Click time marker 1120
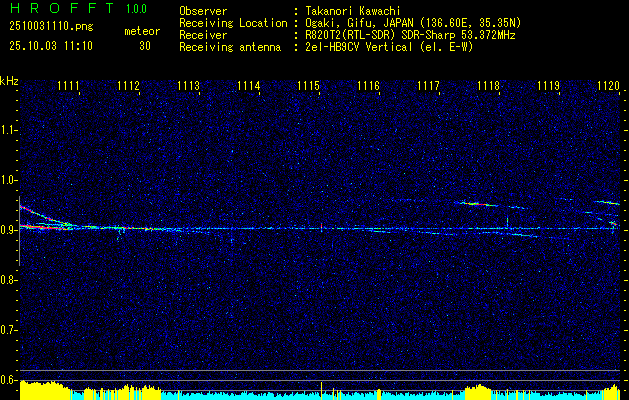This screenshot has height=400, width=629. point(609,86)
